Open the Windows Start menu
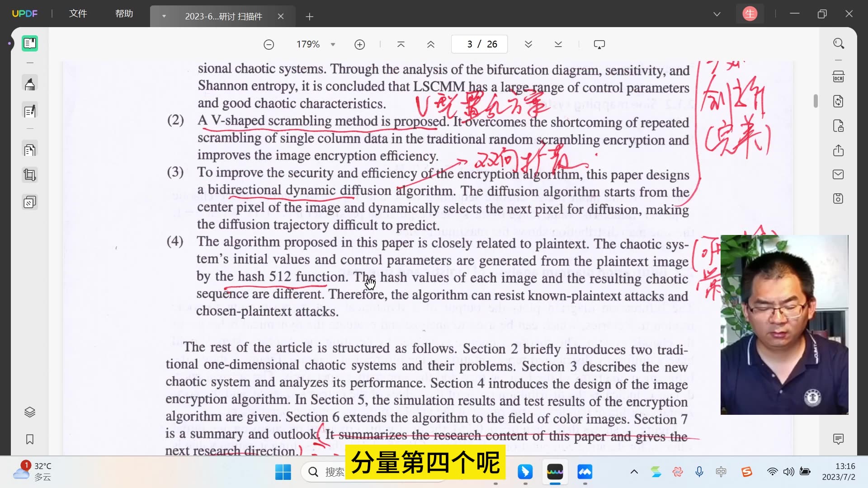This screenshot has height=488, width=868. click(283, 472)
